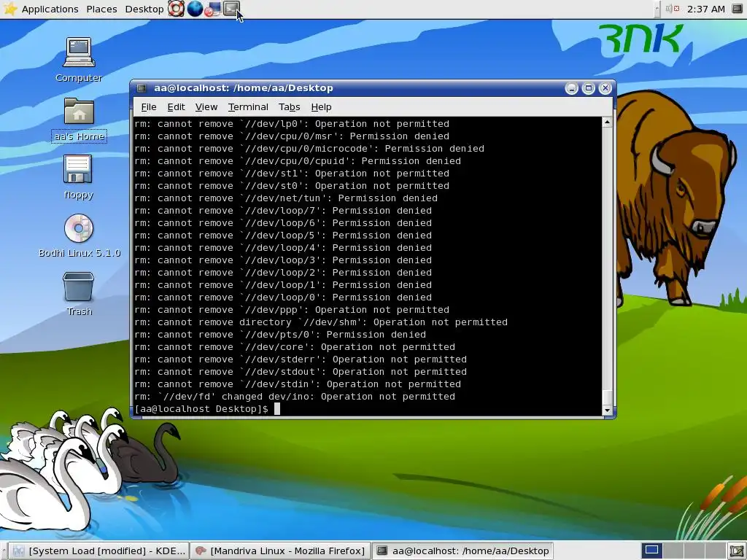Viewport: 747px width, 560px height.
Task: Click the '//dev/shm' directory error line
Action: (321, 322)
